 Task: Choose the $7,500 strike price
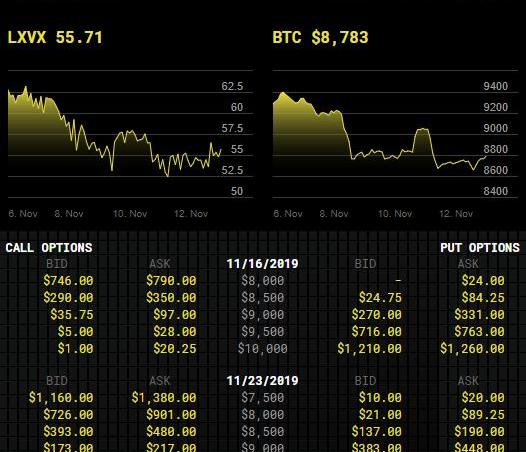click(x=262, y=398)
